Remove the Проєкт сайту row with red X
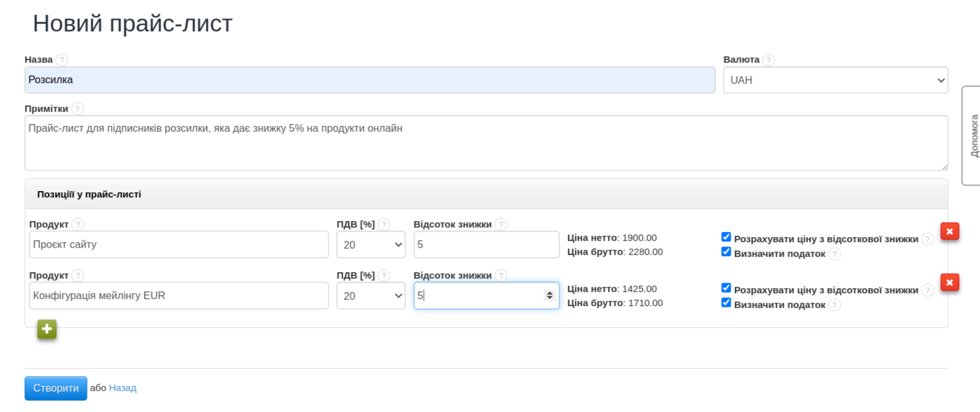Viewport: 980px width, 412px height. pyautogui.click(x=949, y=231)
